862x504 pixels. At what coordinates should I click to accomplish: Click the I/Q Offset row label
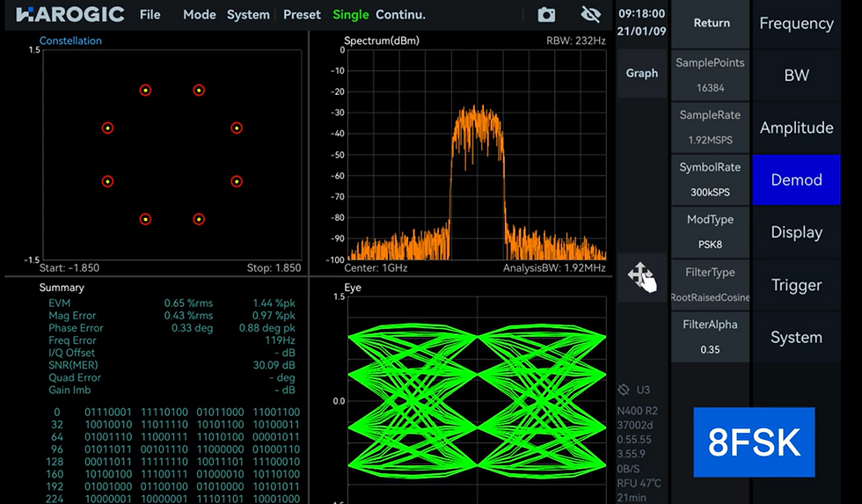[71, 353]
